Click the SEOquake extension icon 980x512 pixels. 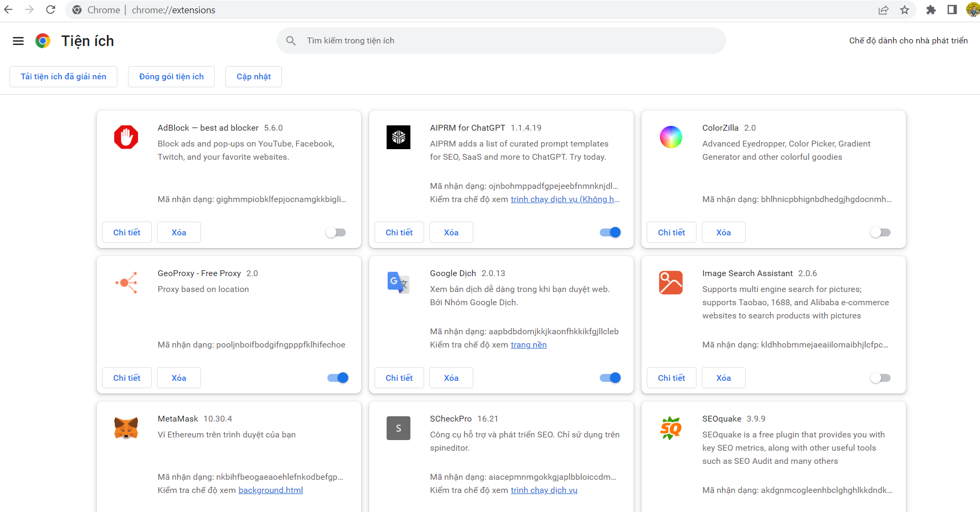[x=671, y=428]
